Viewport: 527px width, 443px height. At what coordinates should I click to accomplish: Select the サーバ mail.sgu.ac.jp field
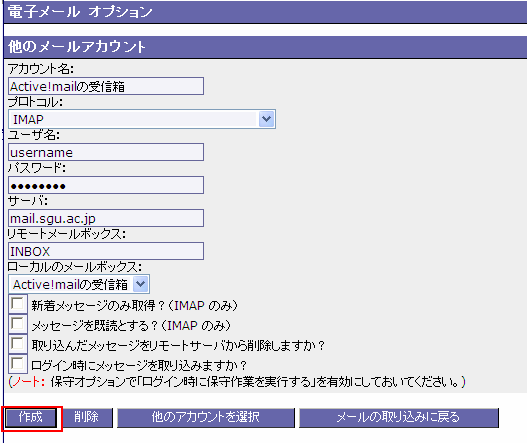(x=106, y=218)
